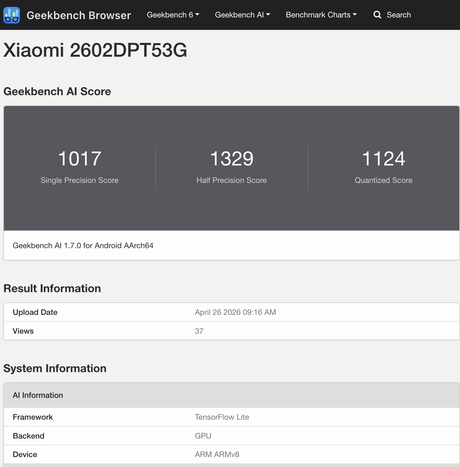Screen dimensions: 460x467
Task: Select the ARM ARMv8 device value
Action: pos(217,454)
